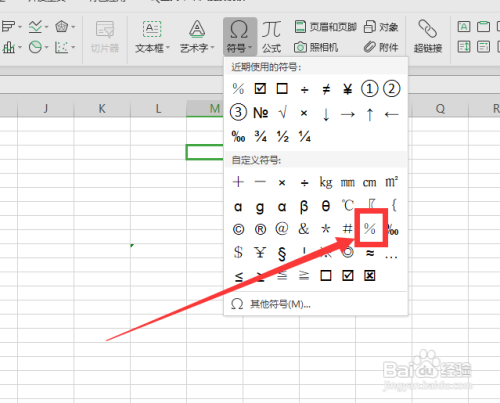Image resolution: width=500 pixels, height=403 pixels.
Task: Click the 切片器 slicer button
Action: click(x=105, y=37)
